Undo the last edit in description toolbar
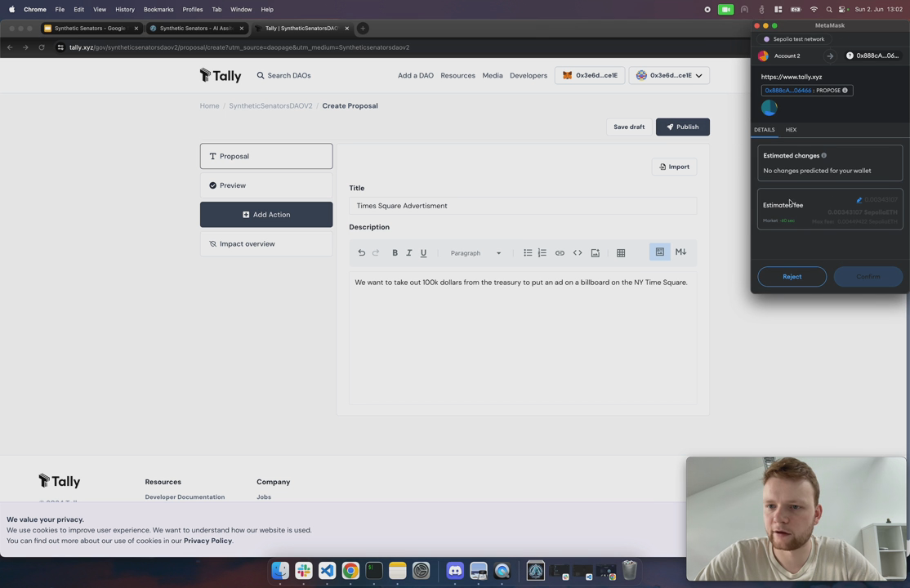910x588 pixels. point(361,252)
